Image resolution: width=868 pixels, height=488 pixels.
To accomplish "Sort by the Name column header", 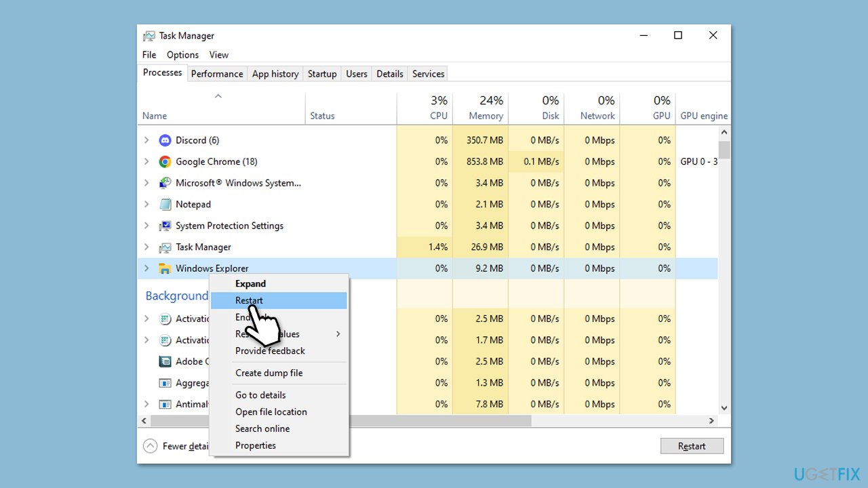I will [x=221, y=108].
